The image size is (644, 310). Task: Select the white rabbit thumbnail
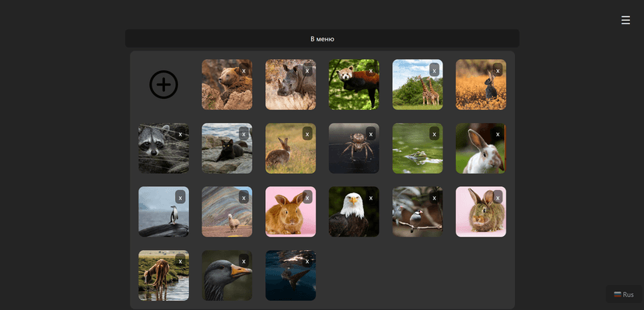(481, 148)
